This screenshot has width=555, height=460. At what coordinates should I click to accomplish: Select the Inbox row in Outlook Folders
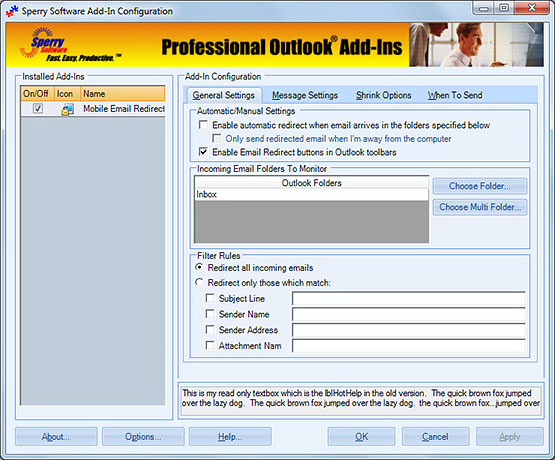[x=311, y=194]
